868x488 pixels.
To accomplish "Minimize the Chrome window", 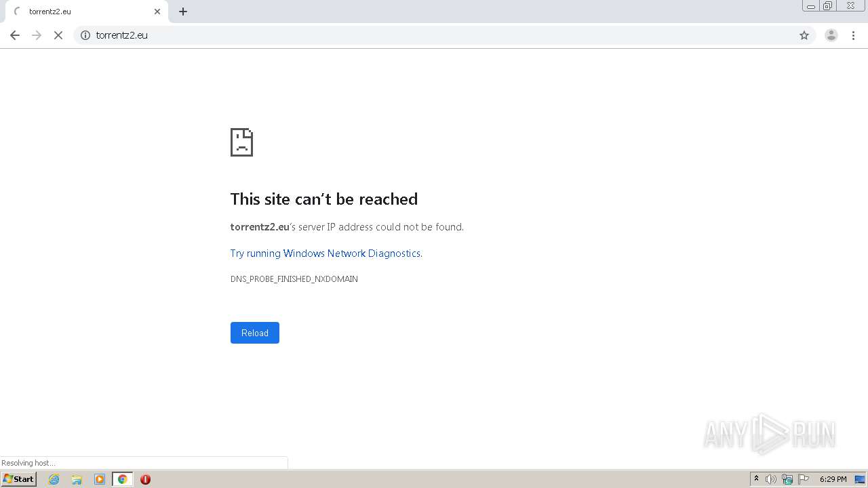I will pos(810,6).
